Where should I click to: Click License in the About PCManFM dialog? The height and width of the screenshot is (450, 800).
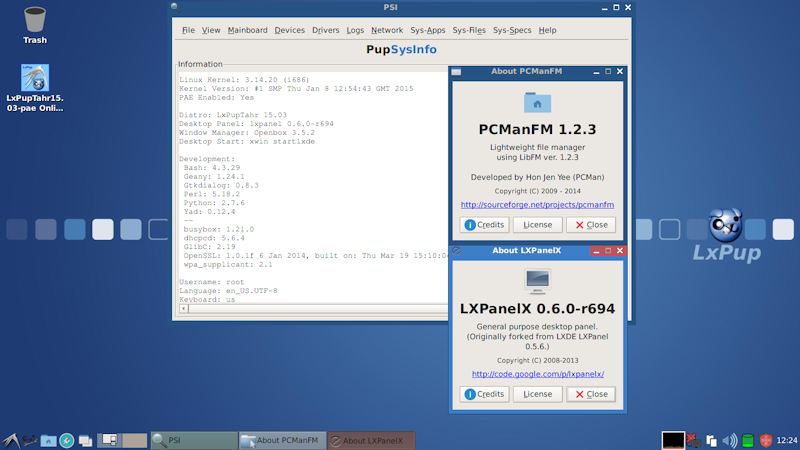pyautogui.click(x=537, y=224)
